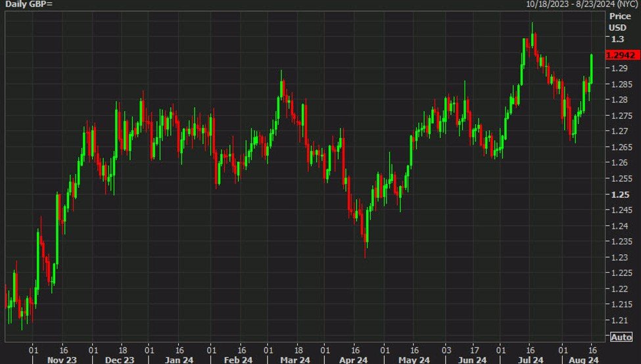This screenshot has height=364, width=641.
Task: Click the Jun 24 month label
Action: coord(471,359)
